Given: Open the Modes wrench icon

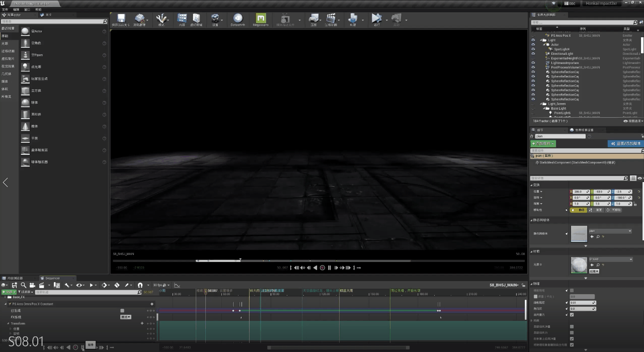Looking at the screenshot, I should click(x=161, y=19).
